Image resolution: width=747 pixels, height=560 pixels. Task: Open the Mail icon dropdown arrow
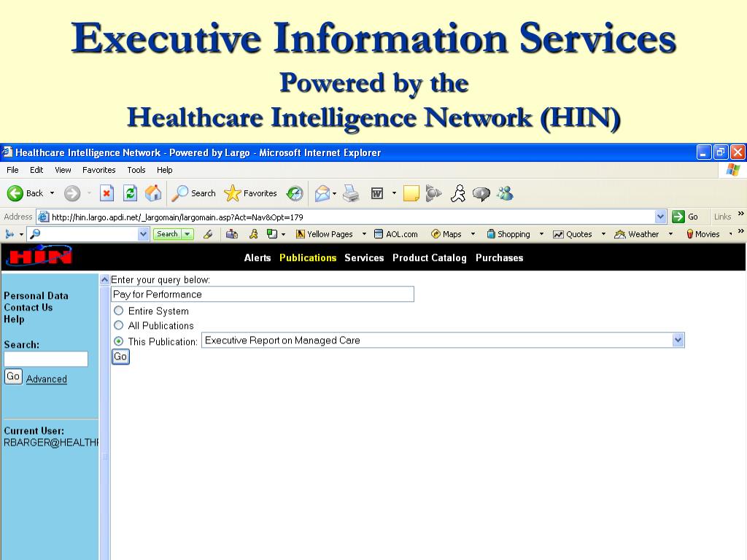coord(334,193)
